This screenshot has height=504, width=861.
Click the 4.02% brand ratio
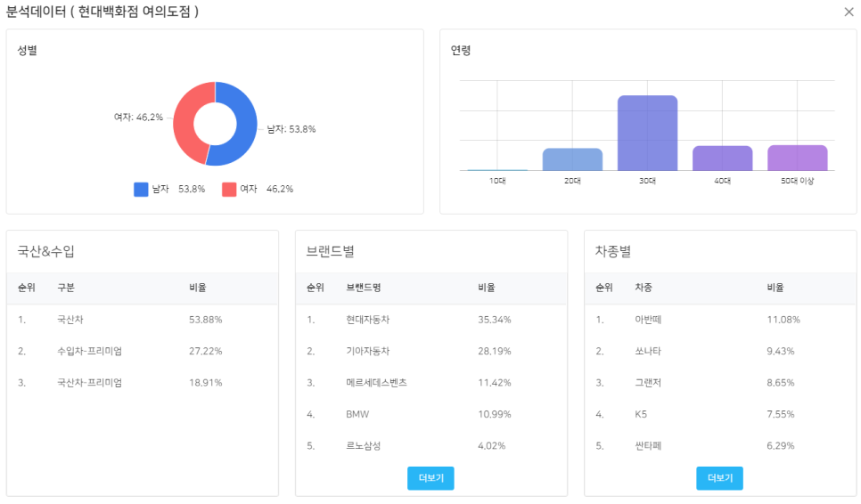tap(491, 446)
